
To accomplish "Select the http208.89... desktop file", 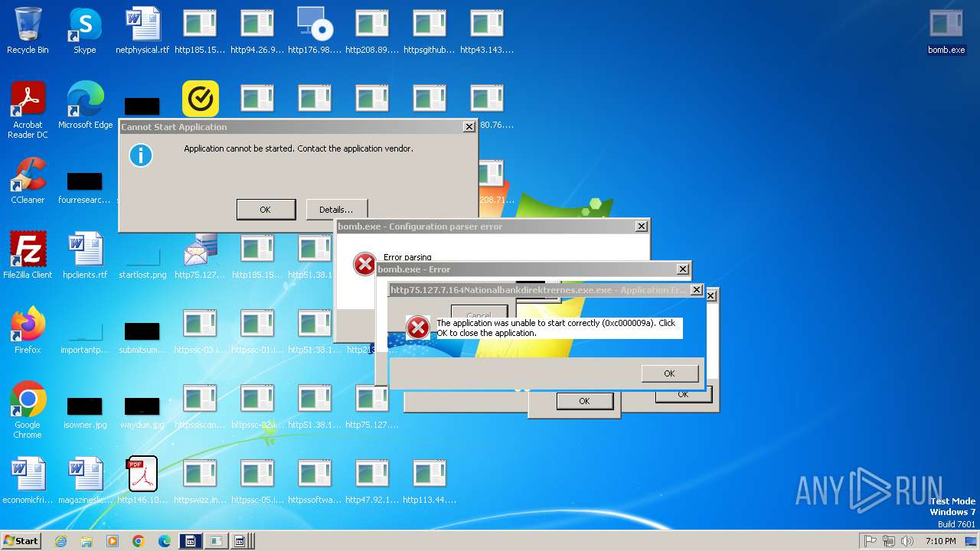I will click(372, 31).
